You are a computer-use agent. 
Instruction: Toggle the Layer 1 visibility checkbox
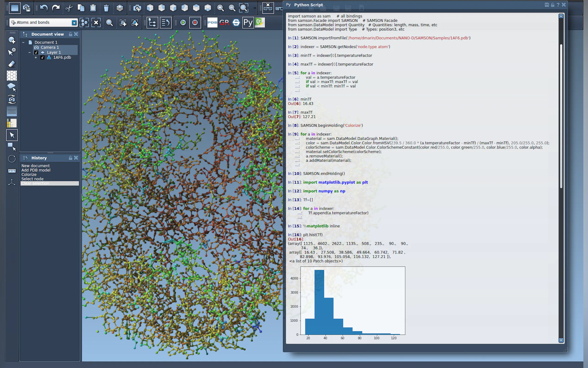click(36, 52)
